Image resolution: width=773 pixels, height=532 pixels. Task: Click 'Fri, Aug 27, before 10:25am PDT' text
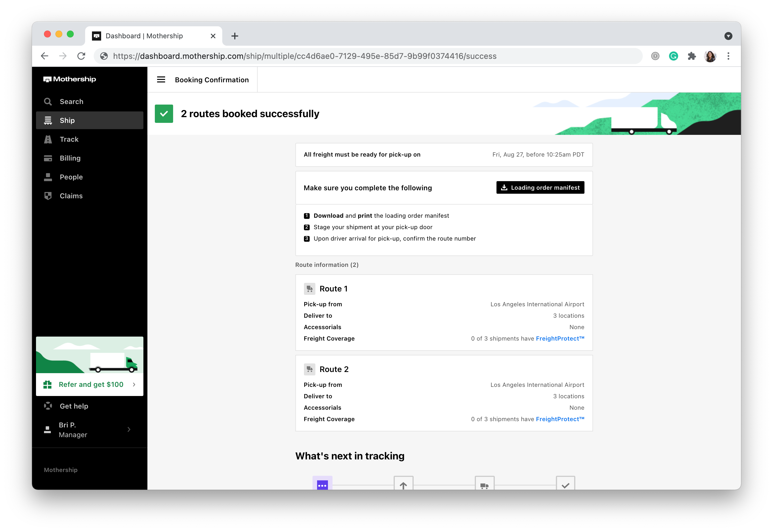point(538,154)
